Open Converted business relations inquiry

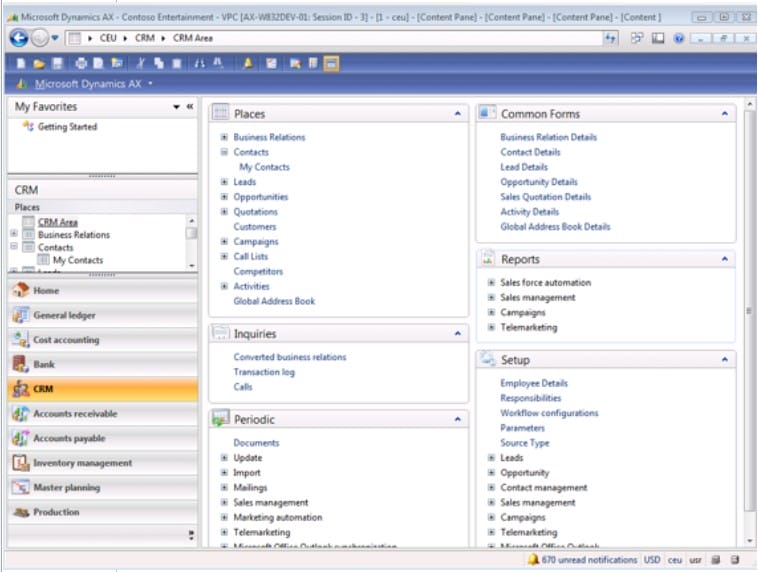point(290,357)
